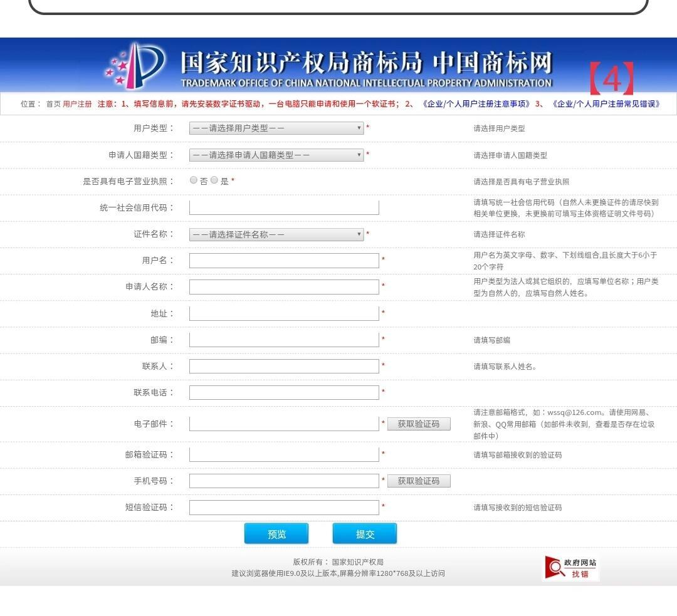677x616 pixels.
Task: Select the 是 radio option
Action: coord(214,180)
